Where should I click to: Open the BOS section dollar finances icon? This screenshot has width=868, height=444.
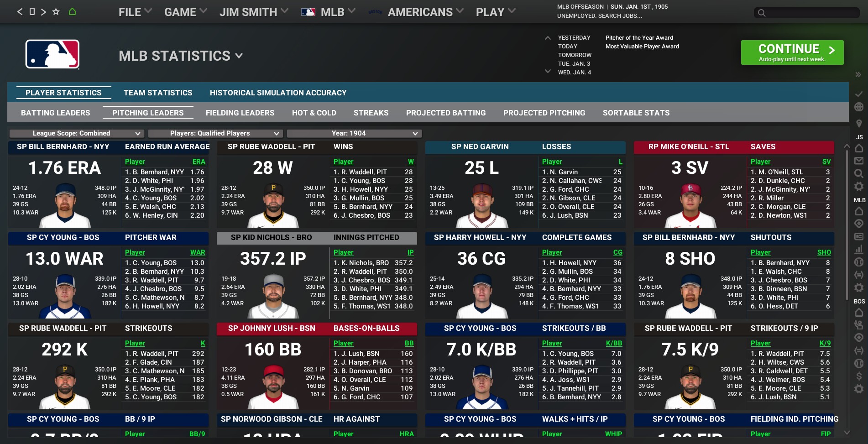[858, 376]
